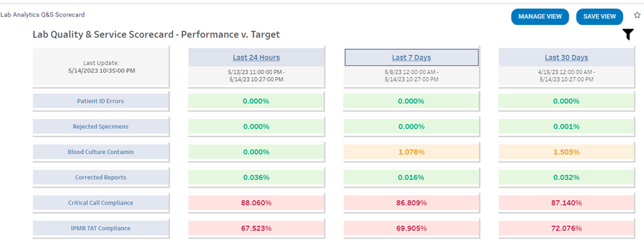This screenshot has height=243, width=644.
Task: Select Blood Culture Contamin row label
Action: coord(100,152)
